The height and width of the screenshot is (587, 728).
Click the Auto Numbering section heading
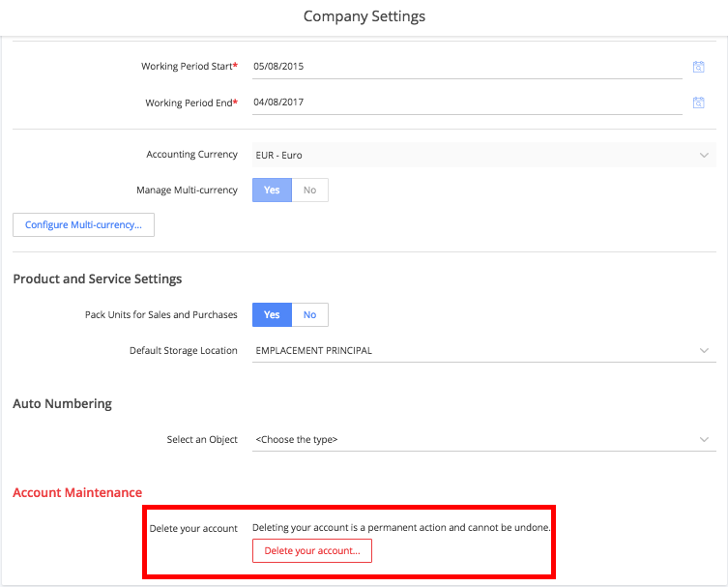tap(62, 403)
